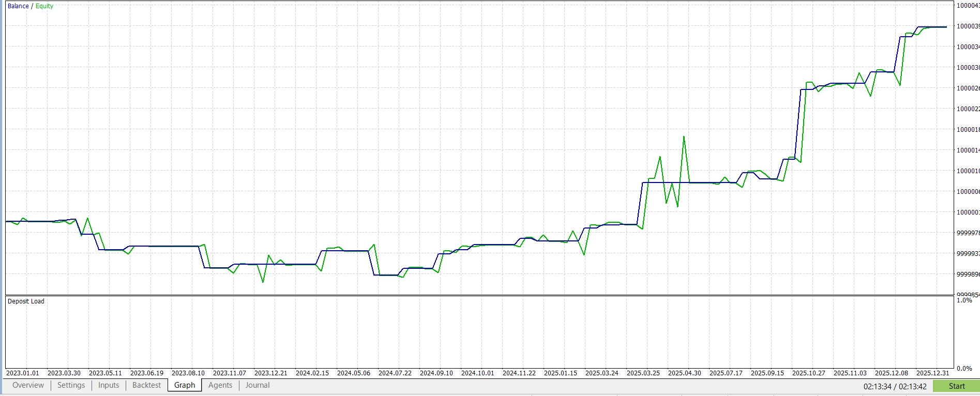980x396 pixels.
Task: Click the green Start button
Action: (x=956, y=386)
